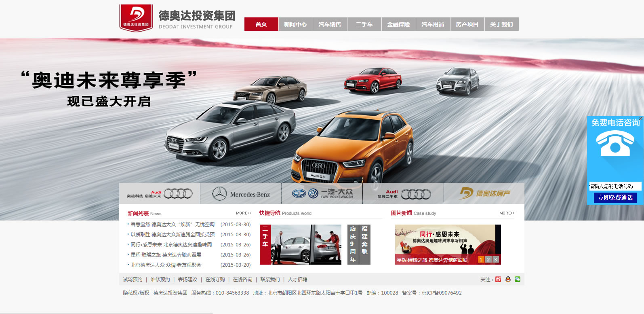Click the 奥迪未来尊享季 banner headline

[x=109, y=80]
